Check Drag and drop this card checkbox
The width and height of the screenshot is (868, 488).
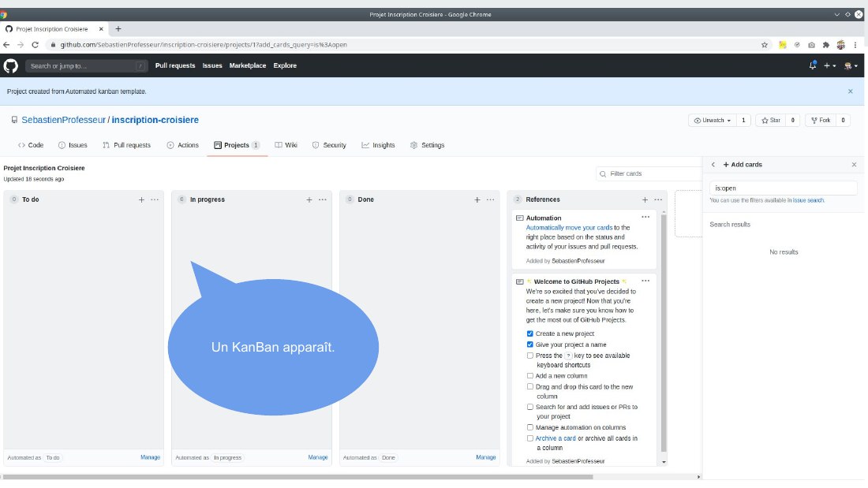(529, 387)
